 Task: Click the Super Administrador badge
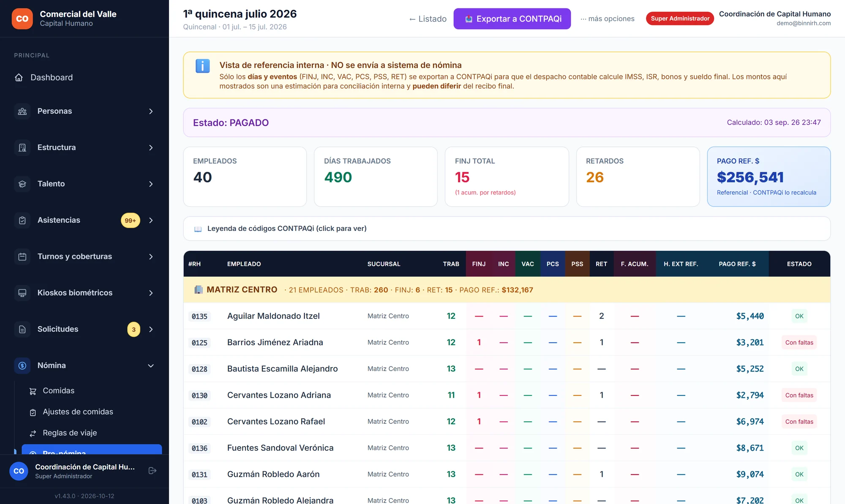pos(680,19)
